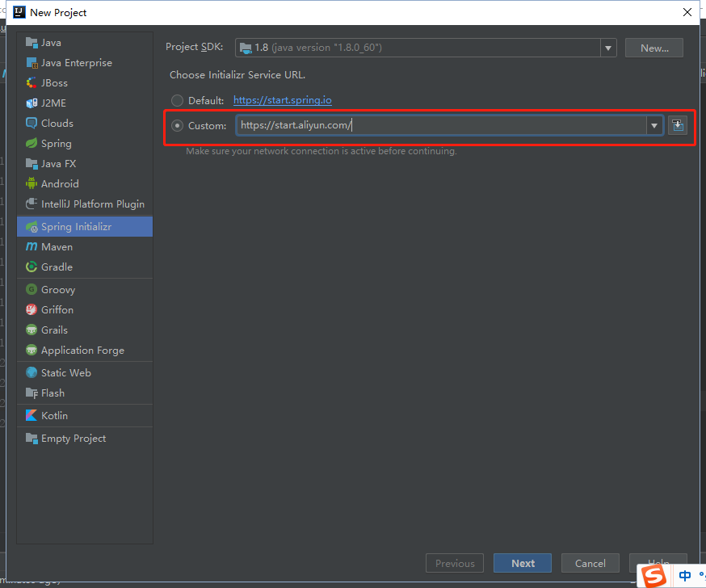The height and width of the screenshot is (588, 706).
Task: Click the IntelliJ logo in title bar
Action: 19,12
